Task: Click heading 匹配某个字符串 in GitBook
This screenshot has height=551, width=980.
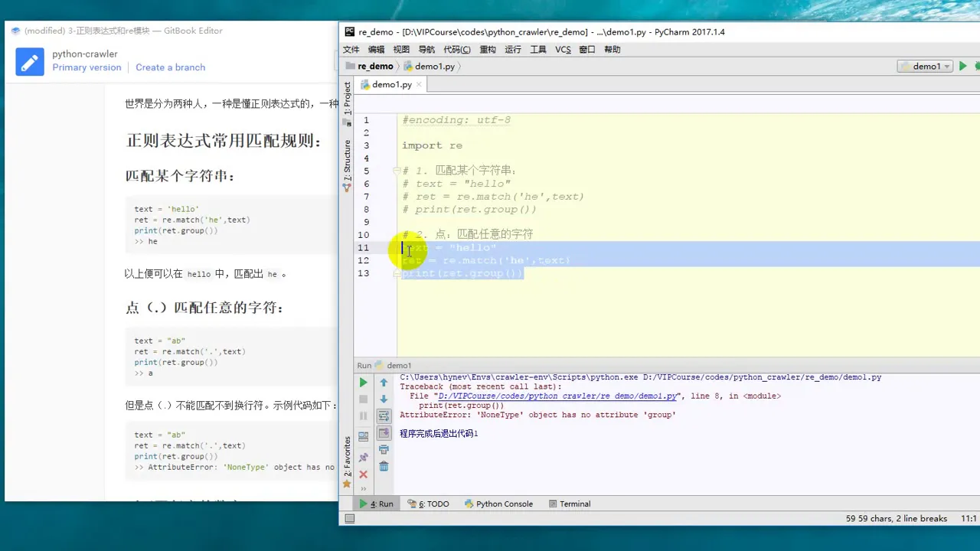Action: (x=180, y=176)
